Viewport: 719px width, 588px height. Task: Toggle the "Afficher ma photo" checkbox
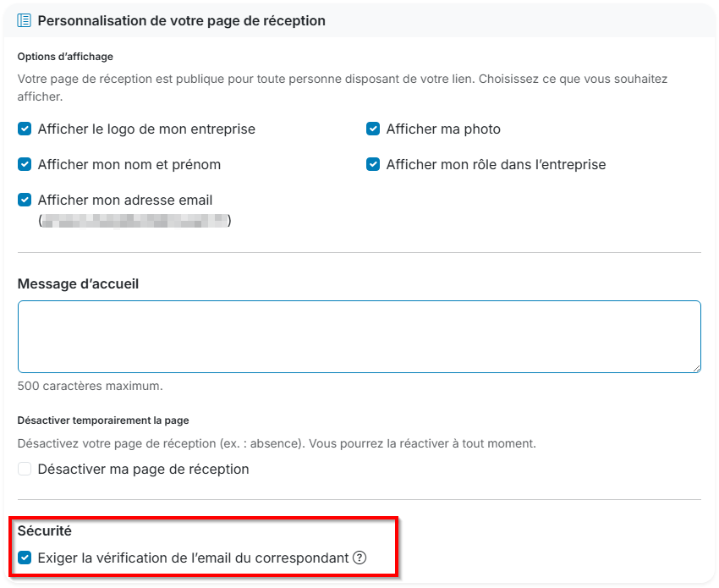pos(373,129)
